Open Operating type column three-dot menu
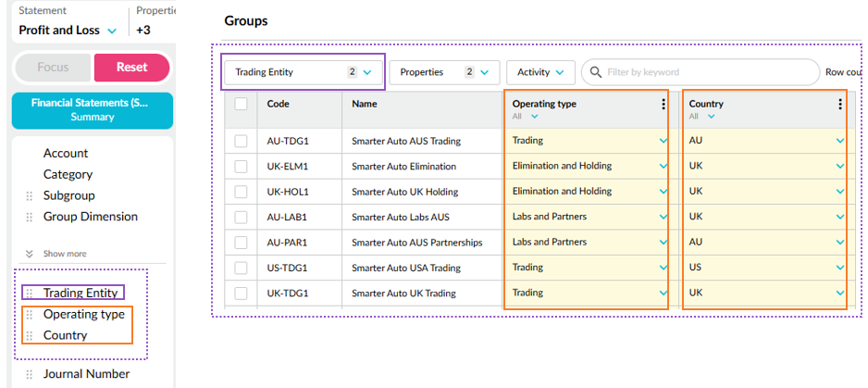 pyautogui.click(x=663, y=105)
